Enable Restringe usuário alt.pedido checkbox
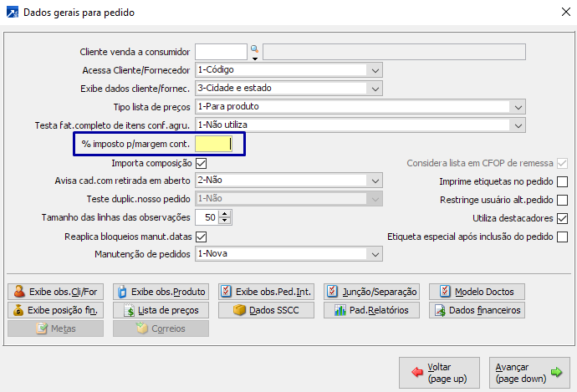The image size is (577, 392). click(x=562, y=200)
